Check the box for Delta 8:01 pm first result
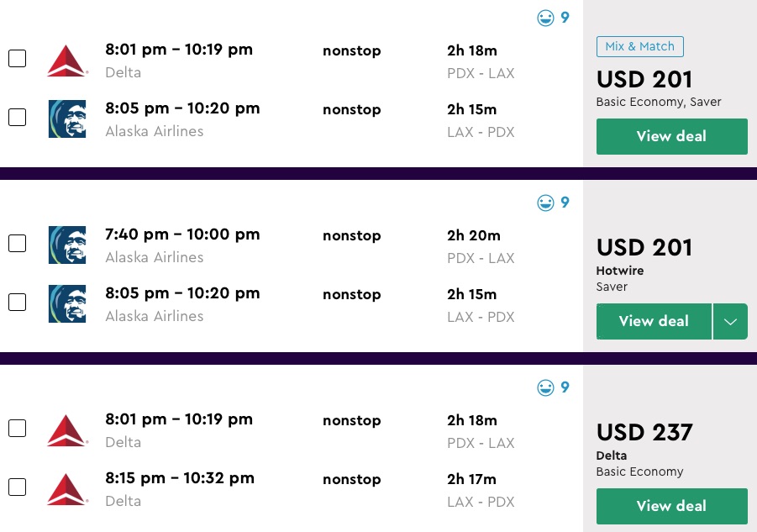Viewport: 757px width, 532px height. click(17, 59)
